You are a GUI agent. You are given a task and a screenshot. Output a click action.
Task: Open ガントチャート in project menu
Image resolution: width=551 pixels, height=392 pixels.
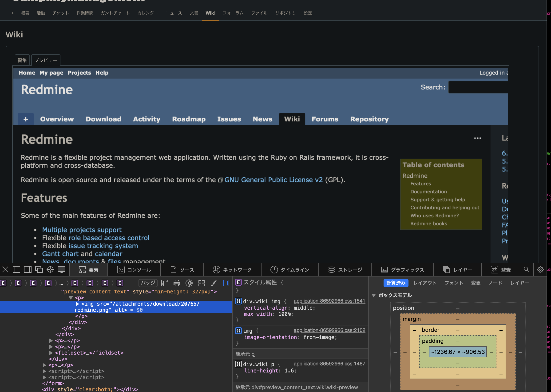point(115,13)
